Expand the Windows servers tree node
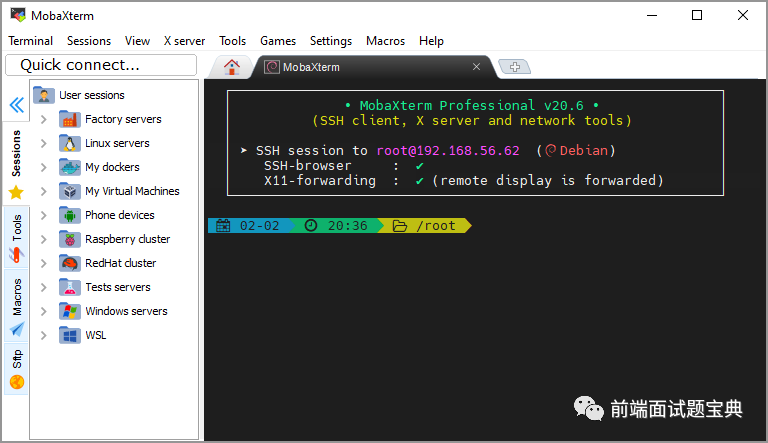This screenshot has width=768, height=443. (x=44, y=312)
